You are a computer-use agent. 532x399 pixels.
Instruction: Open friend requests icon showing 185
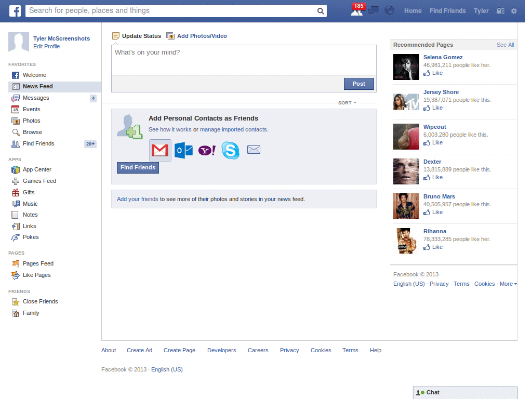pos(357,10)
